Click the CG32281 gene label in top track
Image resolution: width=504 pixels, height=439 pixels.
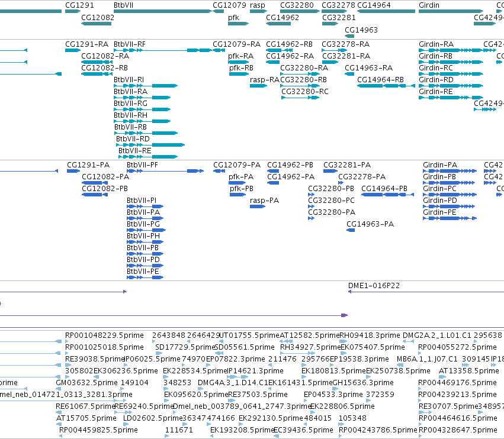(x=339, y=17)
